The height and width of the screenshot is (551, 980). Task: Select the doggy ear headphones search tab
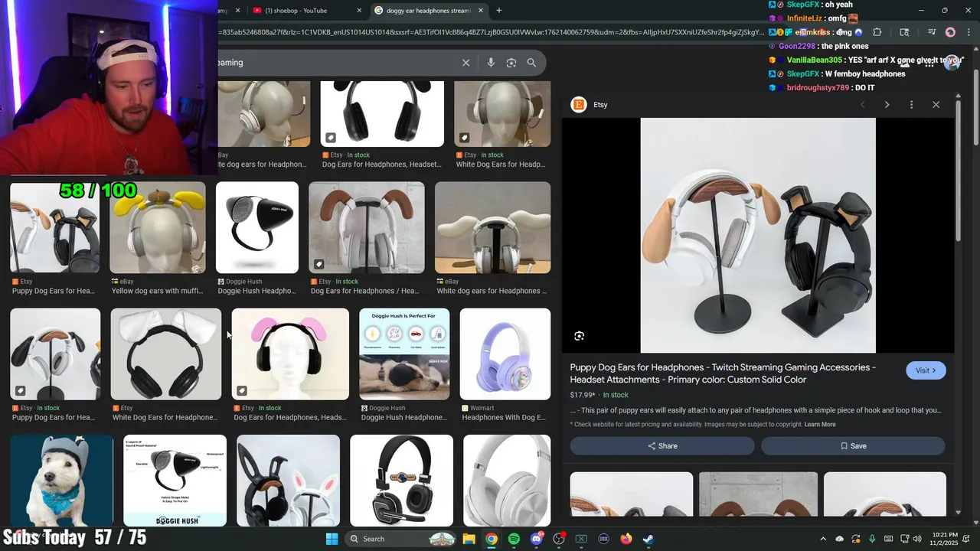pyautogui.click(x=428, y=11)
